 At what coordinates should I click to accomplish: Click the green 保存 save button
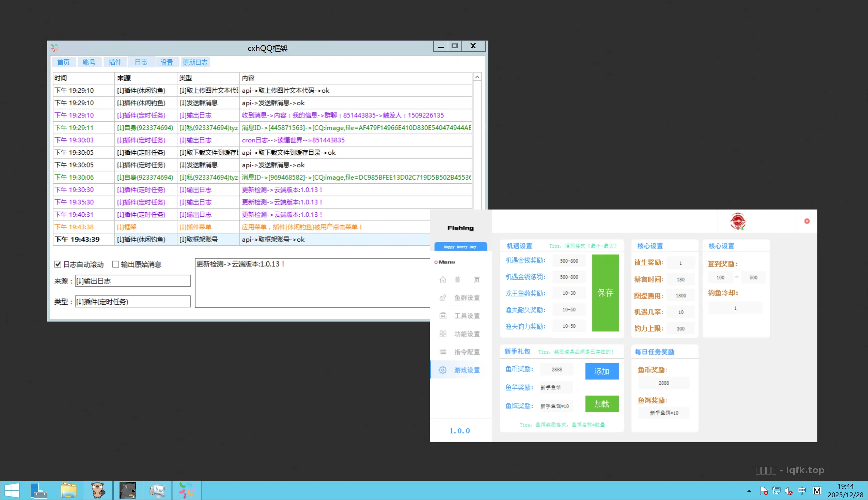tap(605, 293)
